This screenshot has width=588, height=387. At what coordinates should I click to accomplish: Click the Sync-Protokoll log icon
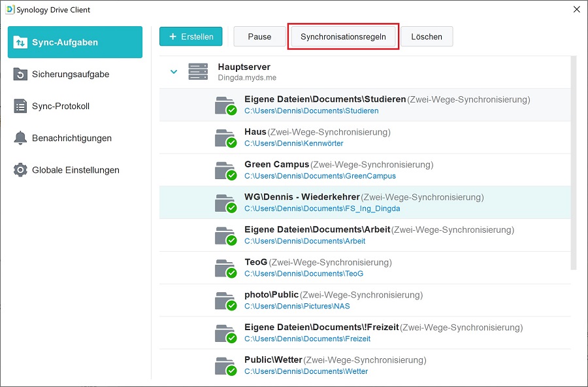20,106
